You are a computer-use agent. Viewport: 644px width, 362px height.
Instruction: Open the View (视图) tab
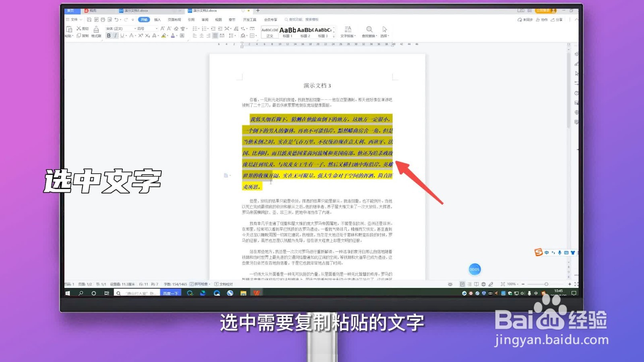point(219,20)
